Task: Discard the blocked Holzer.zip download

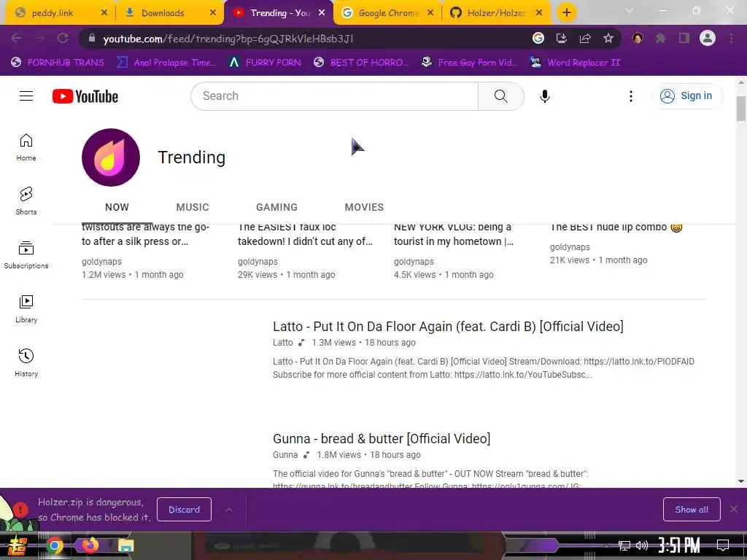Action: point(184,510)
